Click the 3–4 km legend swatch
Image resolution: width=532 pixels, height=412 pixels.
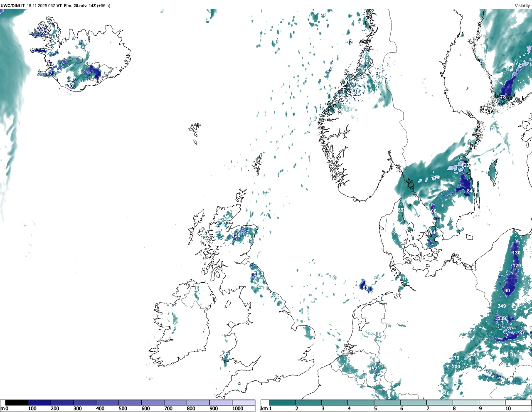pyautogui.click(x=335, y=402)
